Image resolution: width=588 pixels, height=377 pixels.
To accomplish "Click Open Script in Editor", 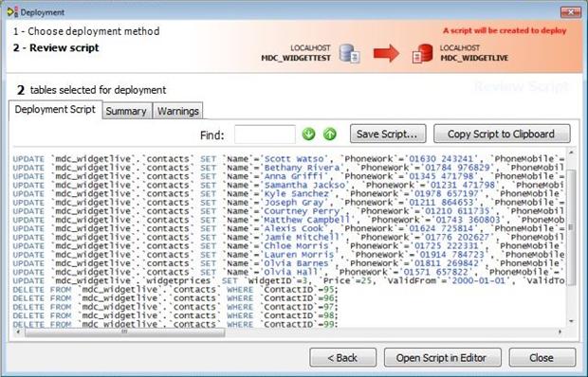I will click(x=443, y=357).
